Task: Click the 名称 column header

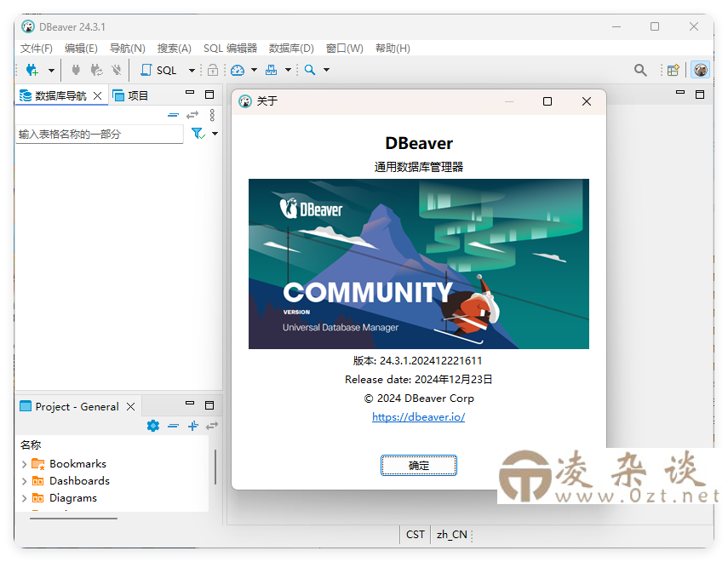Action: (31, 445)
